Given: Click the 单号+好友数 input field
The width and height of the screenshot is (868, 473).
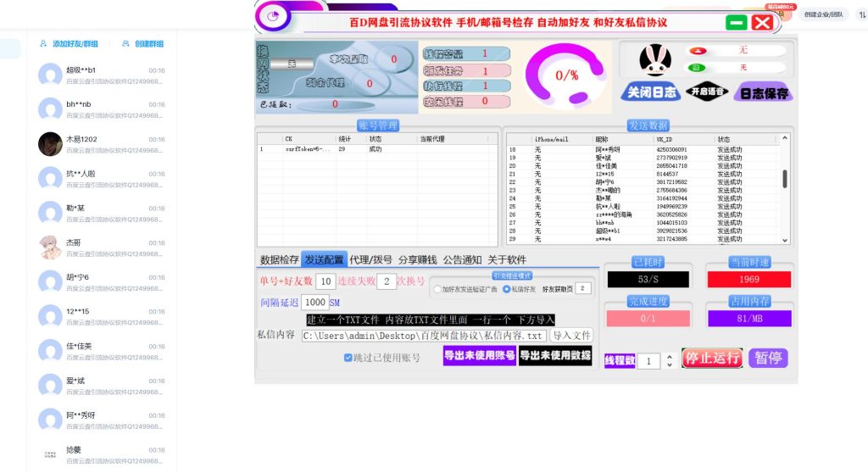Looking at the screenshot, I should pyautogui.click(x=325, y=281).
